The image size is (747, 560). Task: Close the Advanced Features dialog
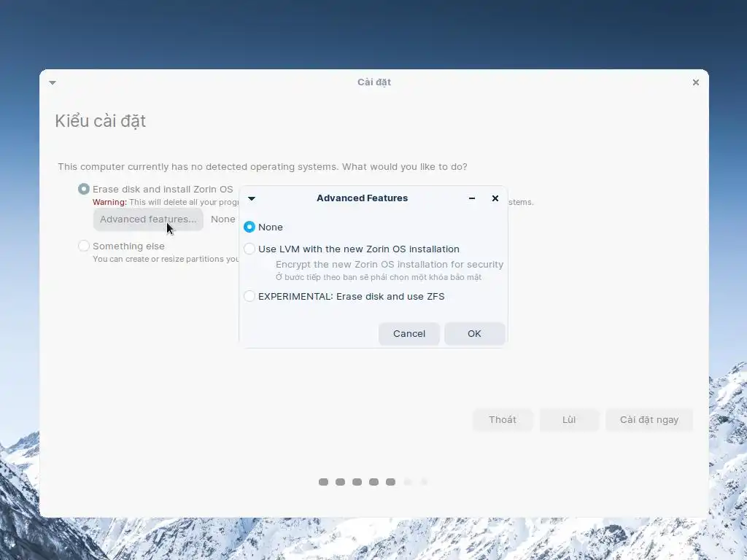(495, 198)
